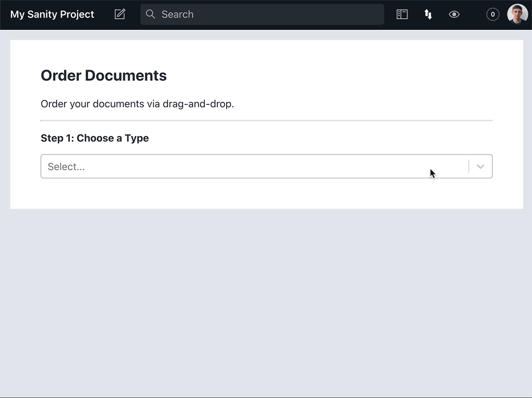Viewport: 532px width, 398px height.
Task: Click the magnifying glass search icon
Action: coord(150,14)
